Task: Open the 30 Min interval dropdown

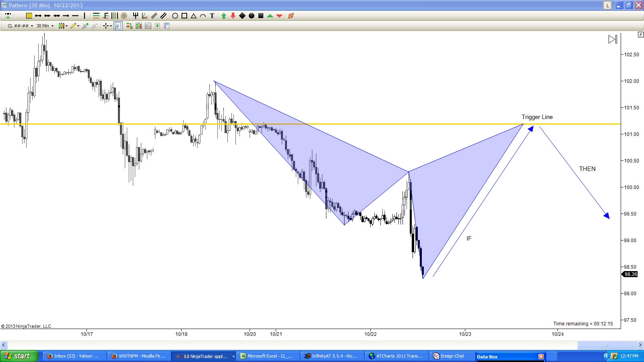Action: [45, 26]
